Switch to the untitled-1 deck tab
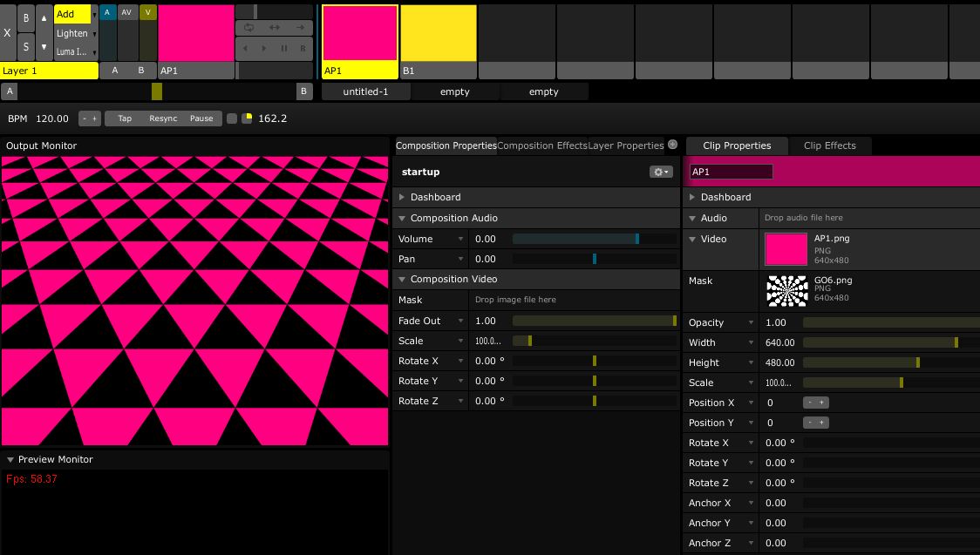980x555 pixels. pos(365,91)
